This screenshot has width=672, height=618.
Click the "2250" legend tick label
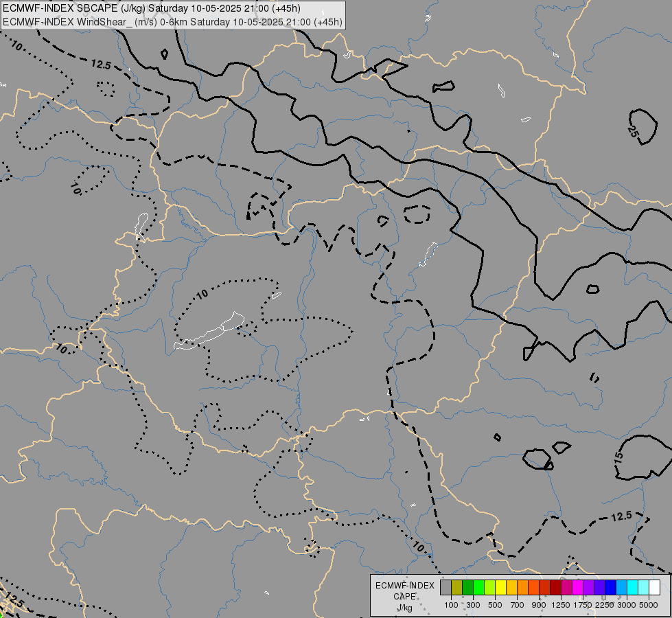click(605, 605)
